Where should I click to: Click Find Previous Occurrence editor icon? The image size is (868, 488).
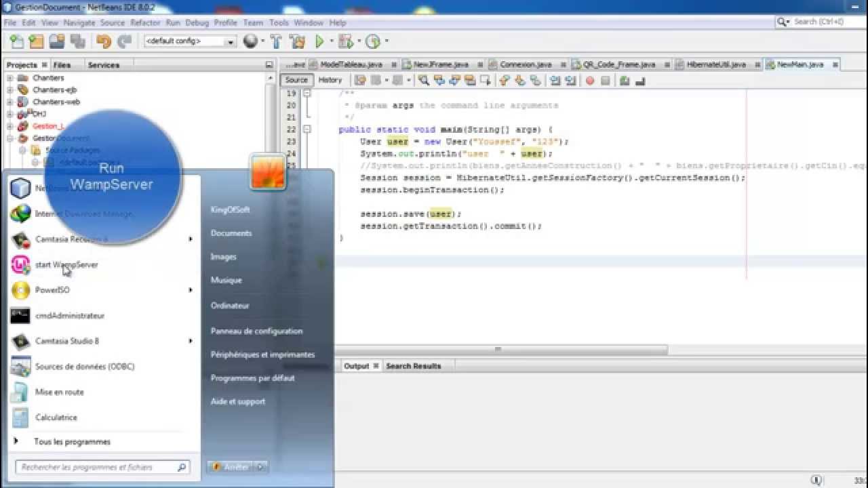439,81
